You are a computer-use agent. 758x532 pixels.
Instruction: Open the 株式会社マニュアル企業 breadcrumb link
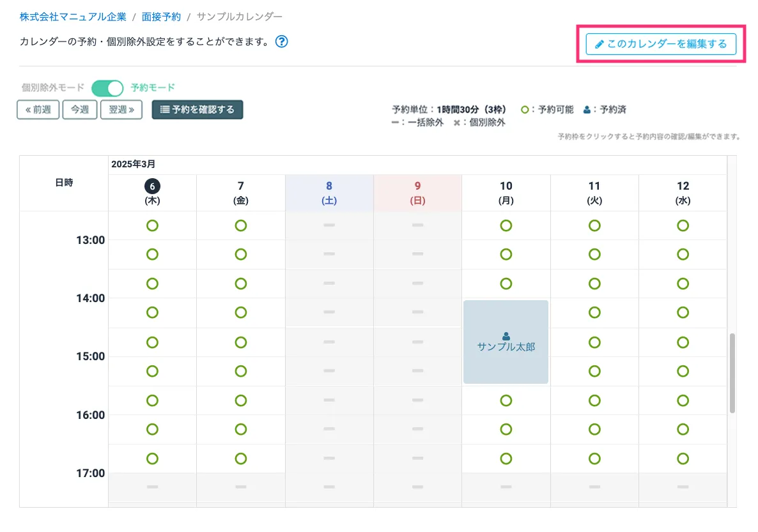click(73, 17)
